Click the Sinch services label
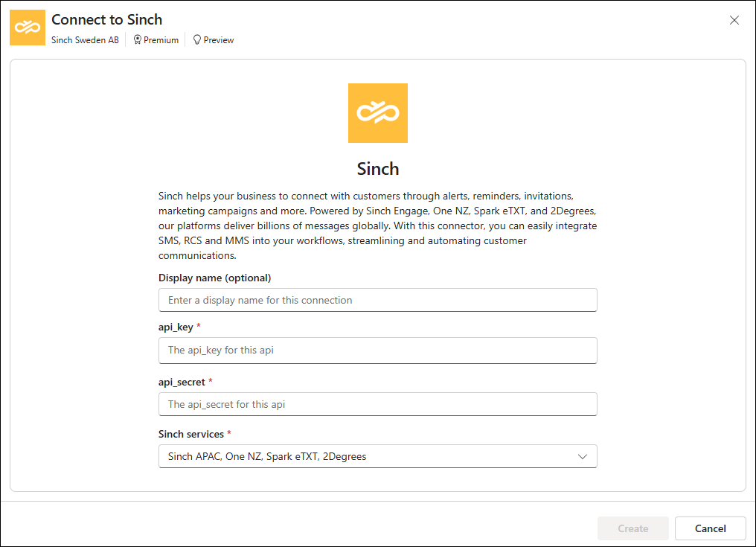This screenshot has height=547, width=756. click(191, 434)
